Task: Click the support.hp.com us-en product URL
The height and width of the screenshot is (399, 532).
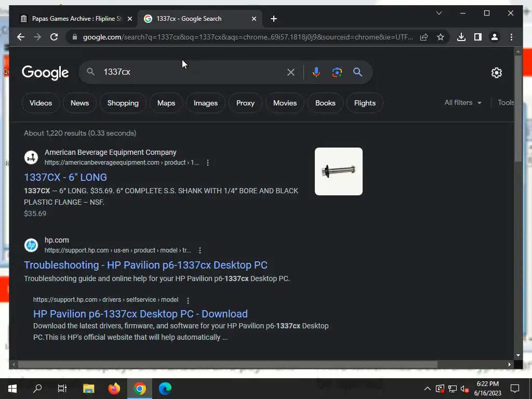Action: point(118,250)
